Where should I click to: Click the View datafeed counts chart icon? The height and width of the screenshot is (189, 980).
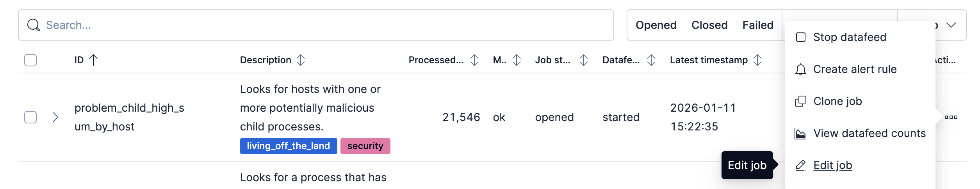tap(800, 134)
